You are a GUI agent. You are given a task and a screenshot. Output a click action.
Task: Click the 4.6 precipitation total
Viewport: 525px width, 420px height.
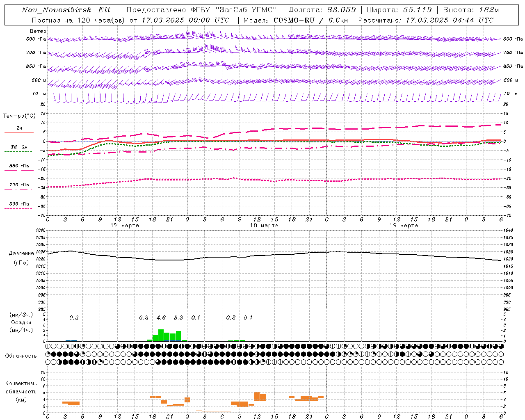161,317
